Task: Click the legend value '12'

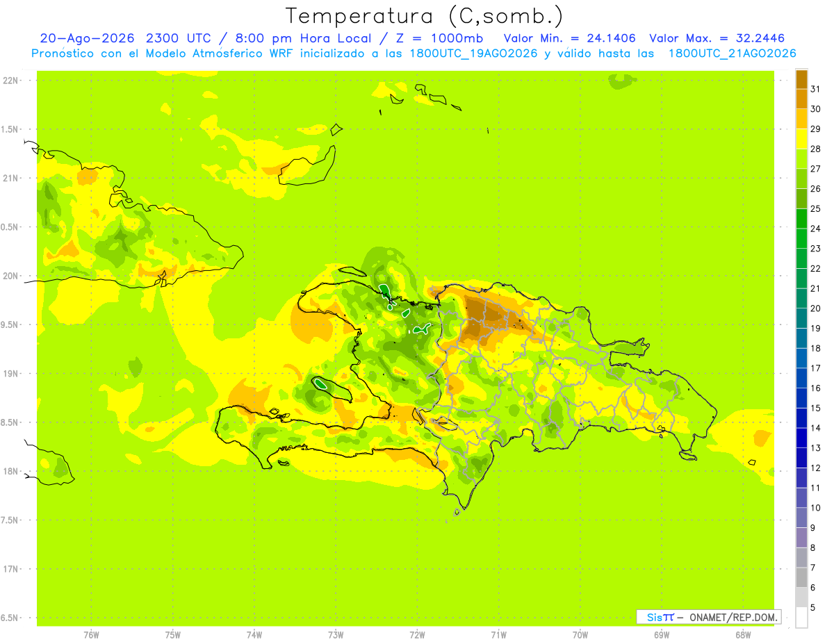Action: coord(816,468)
